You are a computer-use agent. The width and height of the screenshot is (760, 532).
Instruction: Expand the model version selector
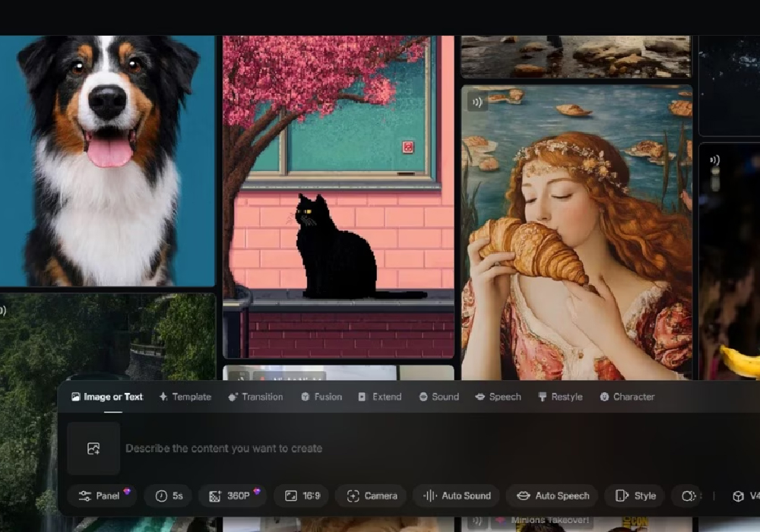tap(746, 496)
